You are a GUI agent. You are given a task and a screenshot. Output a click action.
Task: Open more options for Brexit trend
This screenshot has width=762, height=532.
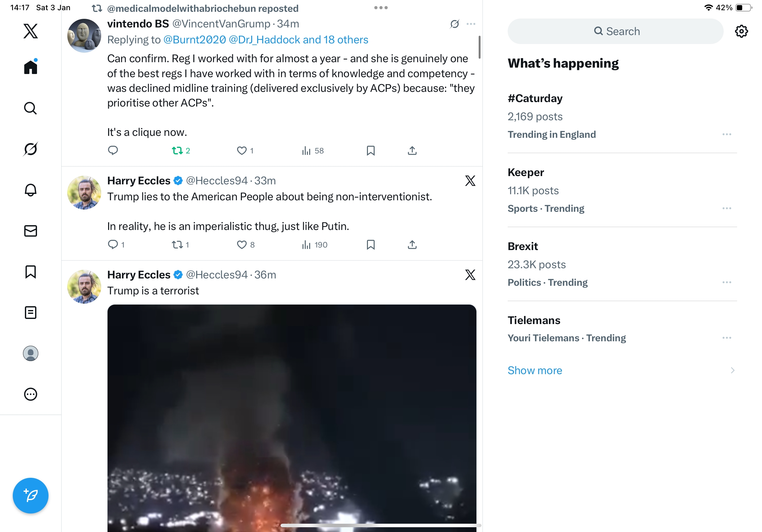coord(727,282)
